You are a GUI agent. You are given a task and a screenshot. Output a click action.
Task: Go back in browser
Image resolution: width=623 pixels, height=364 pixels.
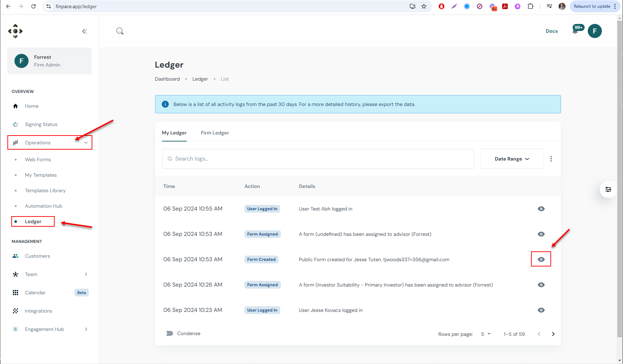(x=8, y=6)
